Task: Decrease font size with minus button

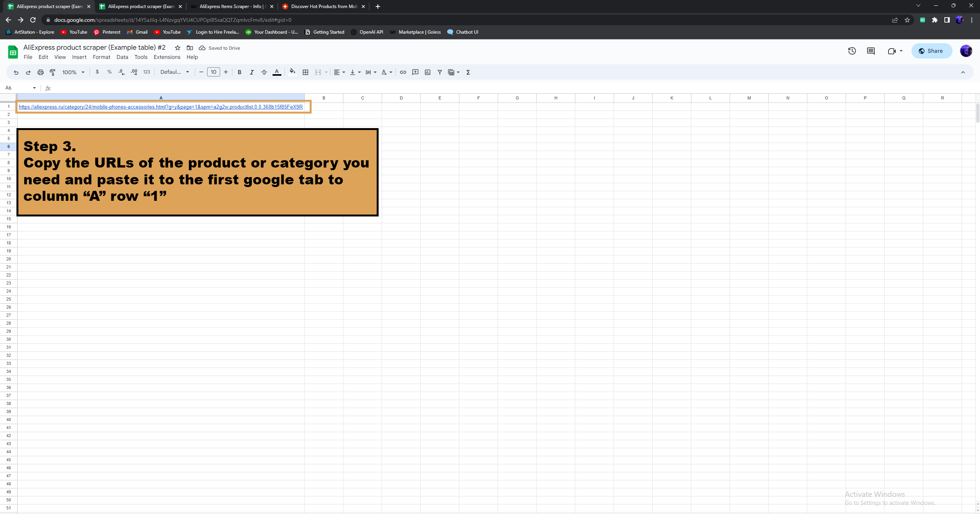Action: (x=201, y=72)
